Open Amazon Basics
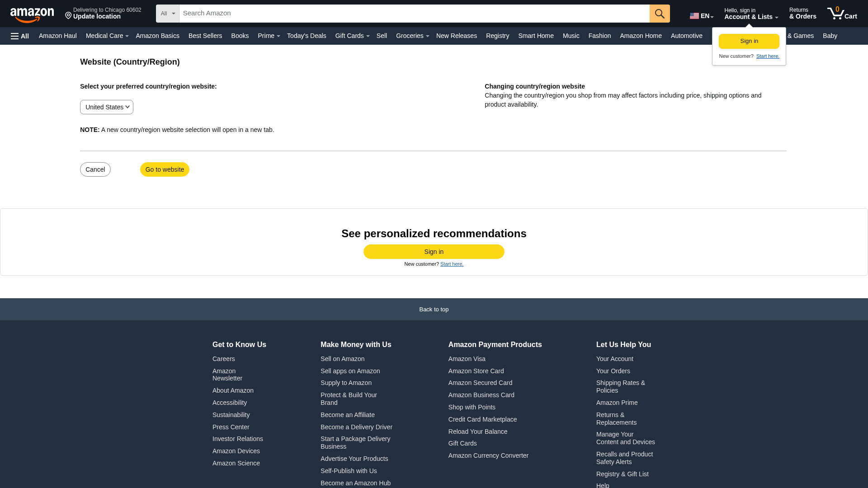Screen dimensions: 868x488 157,36
